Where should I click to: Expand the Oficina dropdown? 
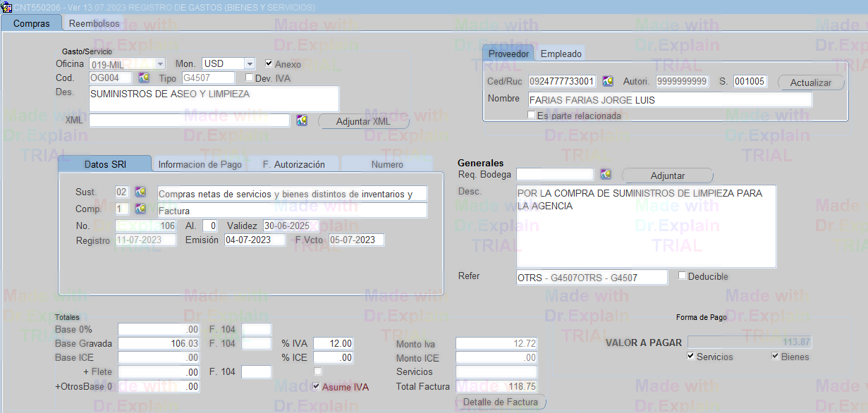(x=160, y=64)
